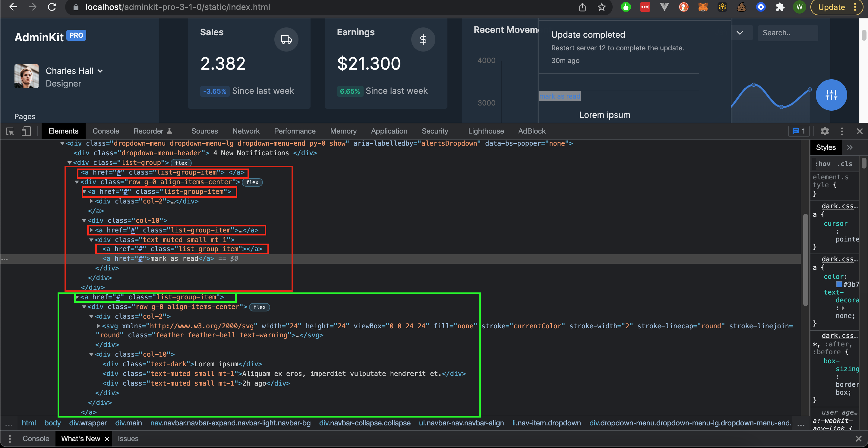Select the inspect element cursor tool

coord(10,131)
